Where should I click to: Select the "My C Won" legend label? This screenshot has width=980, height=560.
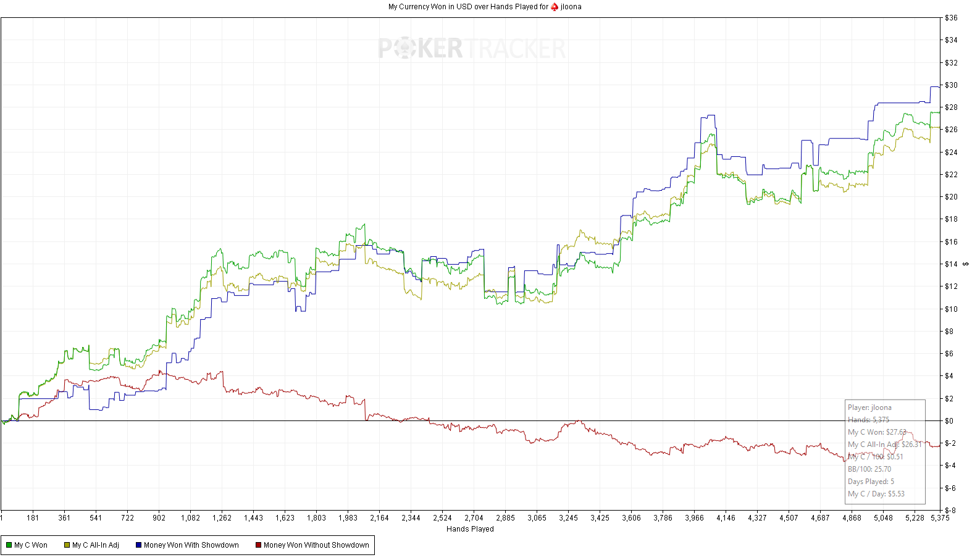[x=31, y=545]
